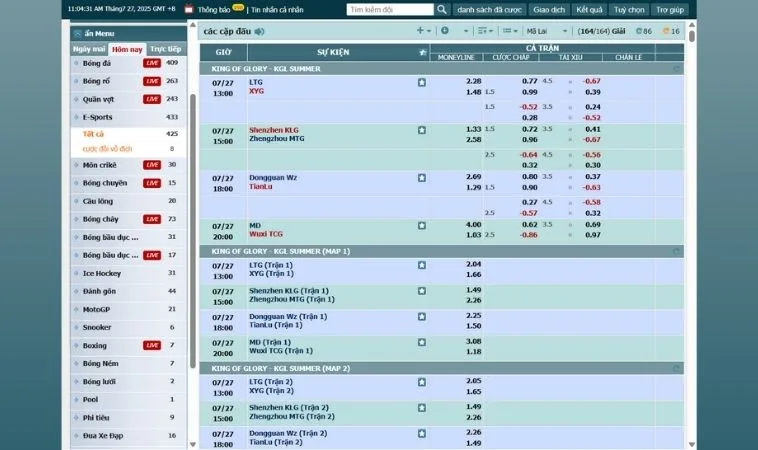This screenshot has height=450, width=758.
Task: Click the calendar icon next to Thông báo
Action: pos(188,9)
